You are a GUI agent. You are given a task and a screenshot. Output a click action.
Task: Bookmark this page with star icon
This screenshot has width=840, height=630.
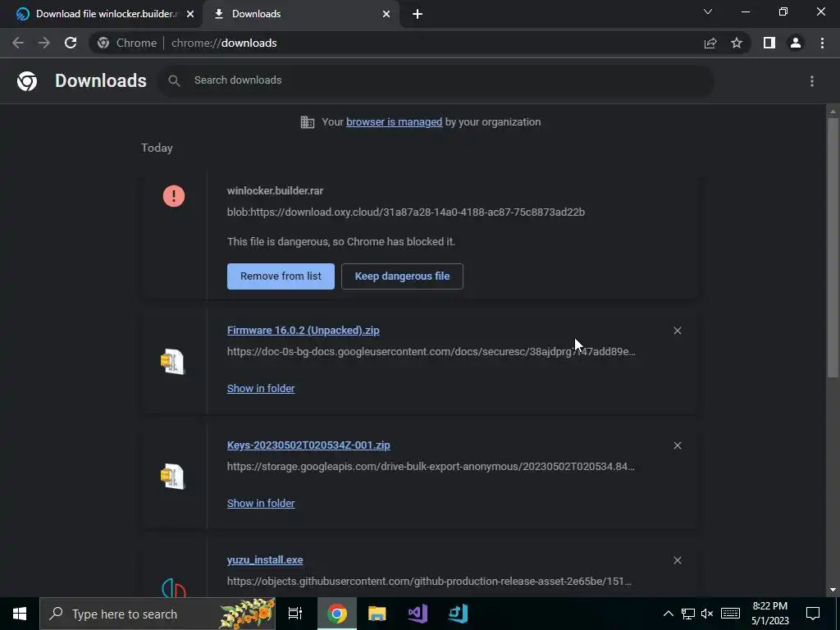click(x=737, y=43)
